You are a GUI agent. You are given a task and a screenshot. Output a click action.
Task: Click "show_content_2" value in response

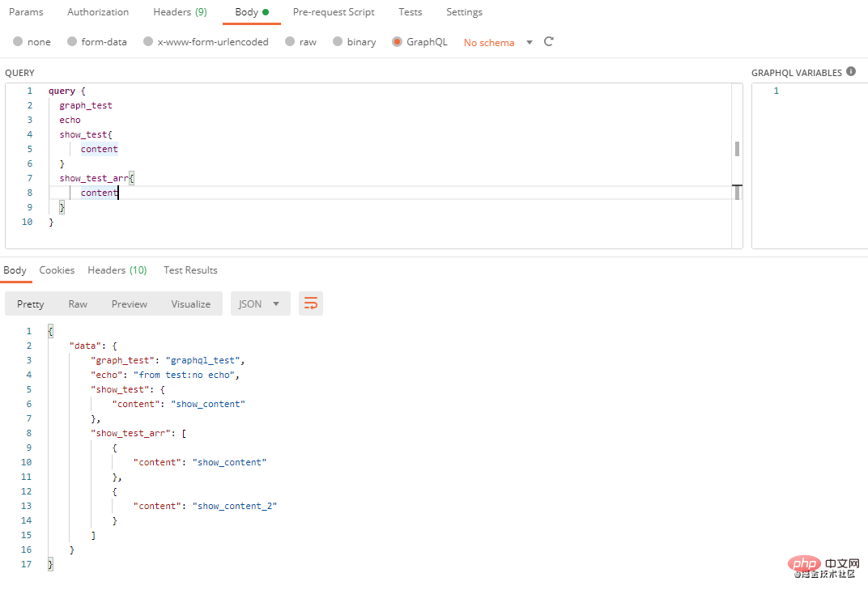pyautogui.click(x=235, y=506)
